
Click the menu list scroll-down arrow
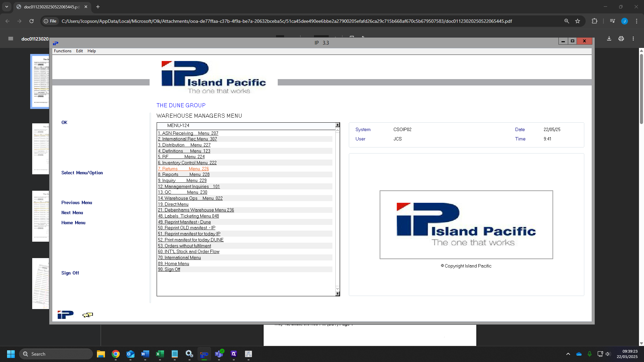click(x=337, y=289)
